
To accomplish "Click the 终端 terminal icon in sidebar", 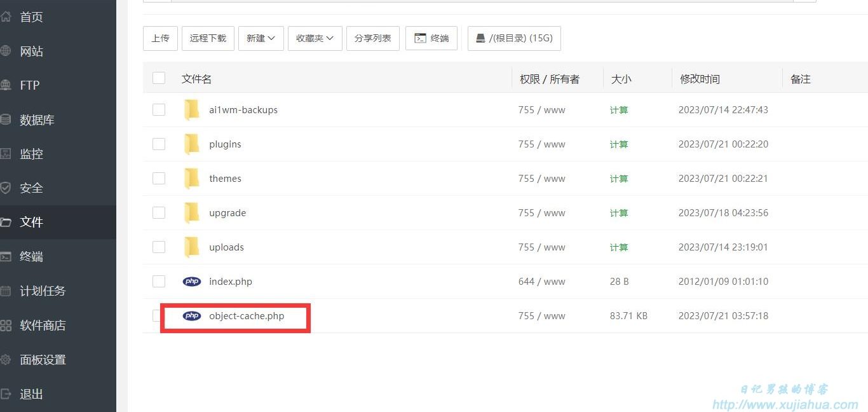I will [6, 257].
